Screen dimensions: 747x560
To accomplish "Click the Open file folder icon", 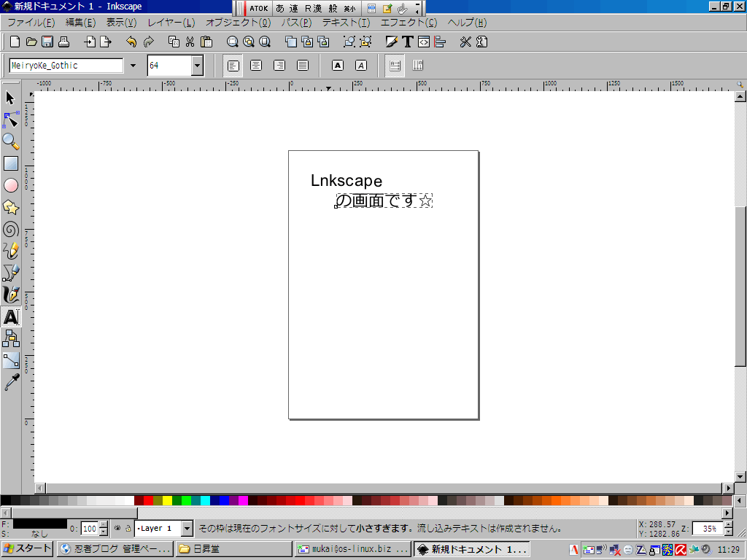I will point(31,42).
